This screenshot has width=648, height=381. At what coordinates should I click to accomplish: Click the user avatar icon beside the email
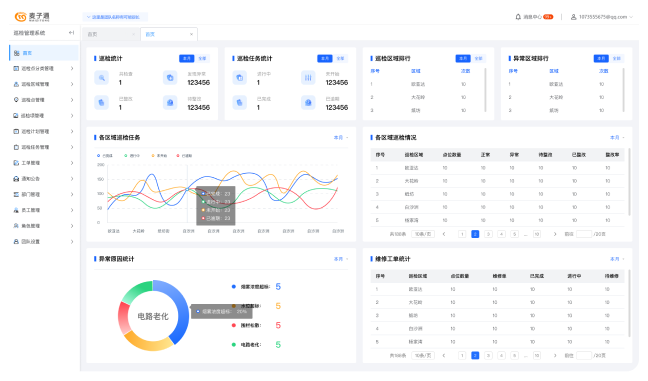574,17
